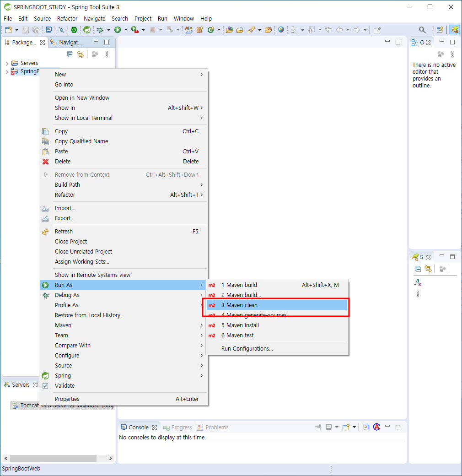Open Run Configurations... from submenu

point(277,349)
